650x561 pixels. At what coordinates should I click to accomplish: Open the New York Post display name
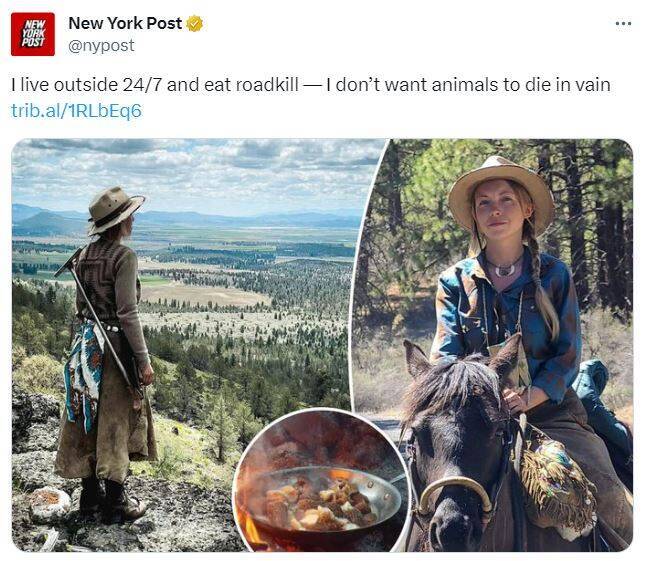point(125,23)
